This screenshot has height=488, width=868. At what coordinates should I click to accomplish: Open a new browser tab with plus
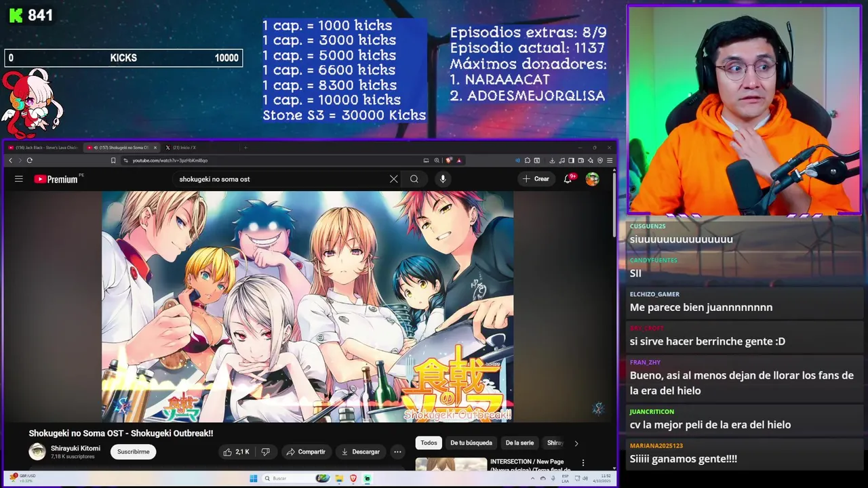click(x=245, y=148)
